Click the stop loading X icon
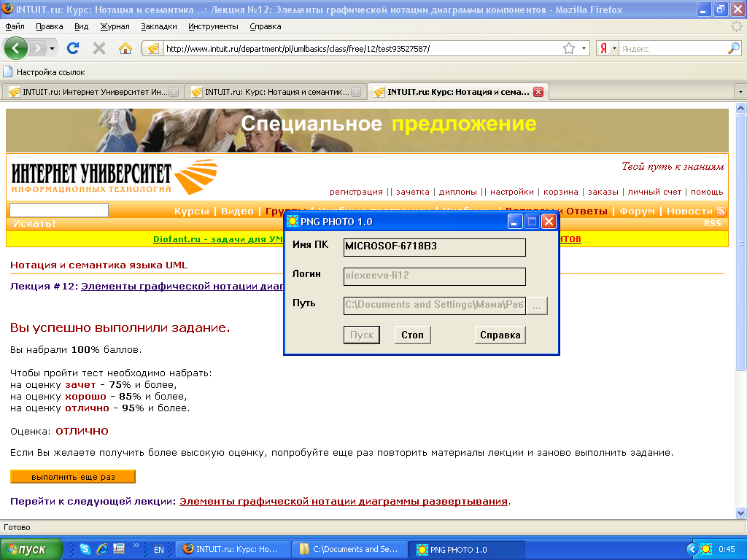 pyautogui.click(x=99, y=48)
